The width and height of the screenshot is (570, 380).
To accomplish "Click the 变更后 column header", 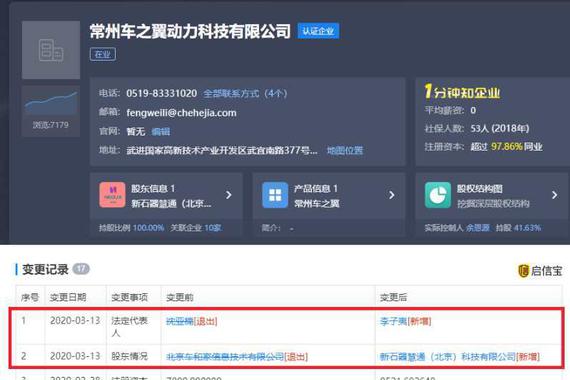I will point(393,297).
